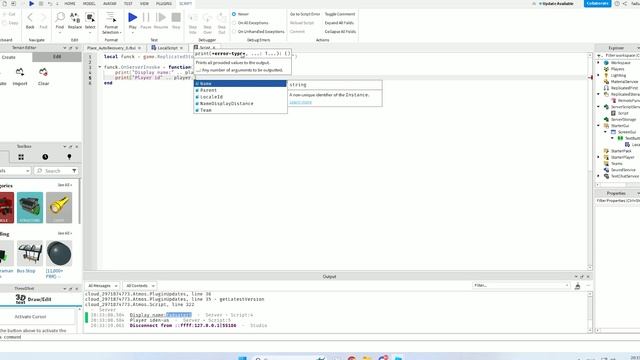This screenshot has height=360, width=640.
Task: Open the Learn more link in tooltip
Action: 300,102
